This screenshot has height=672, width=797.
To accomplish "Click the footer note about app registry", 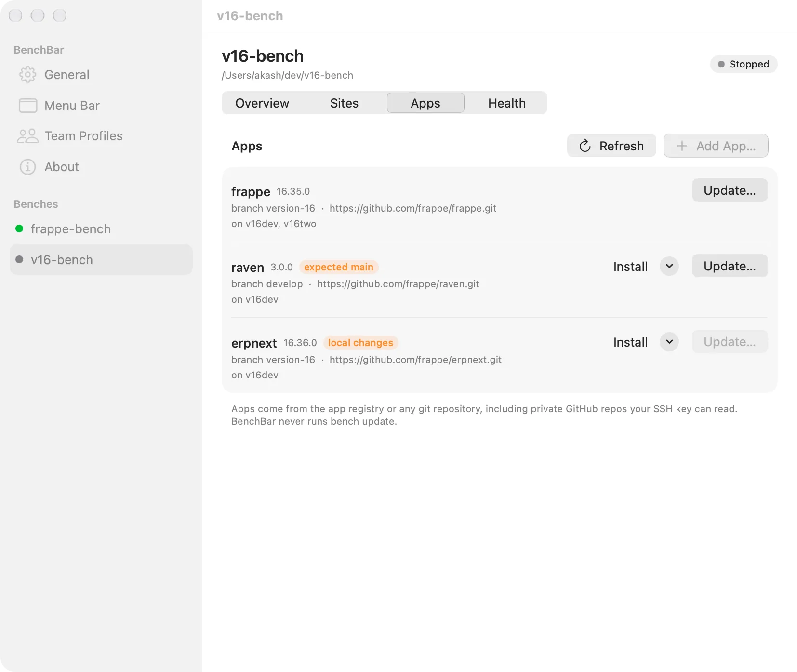I will coord(484,415).
